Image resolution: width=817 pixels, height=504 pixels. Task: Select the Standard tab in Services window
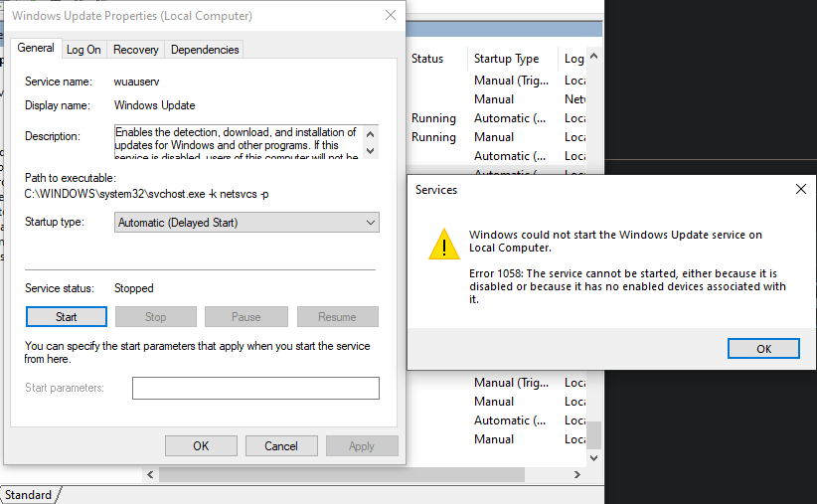(x=29, y=495)
